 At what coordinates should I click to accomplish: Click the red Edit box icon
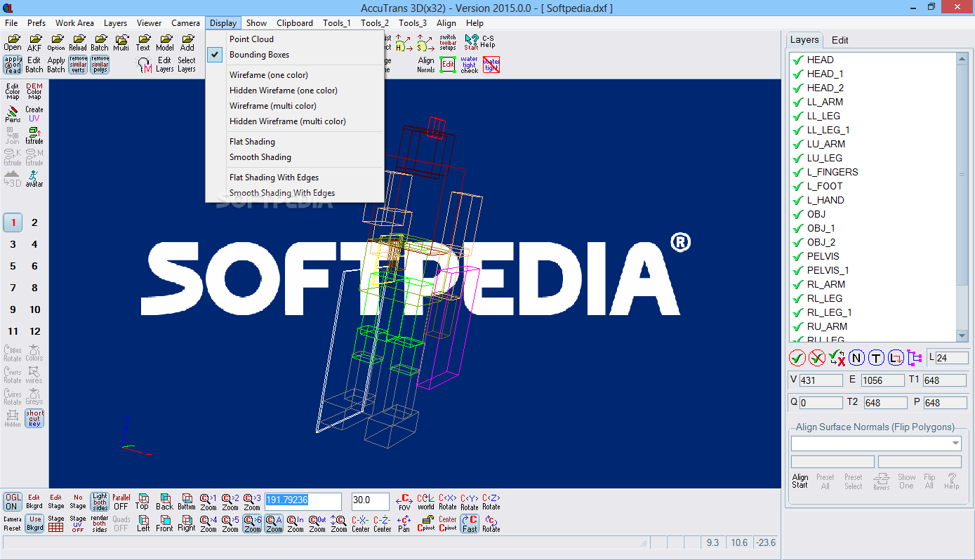tap(448, 65)
